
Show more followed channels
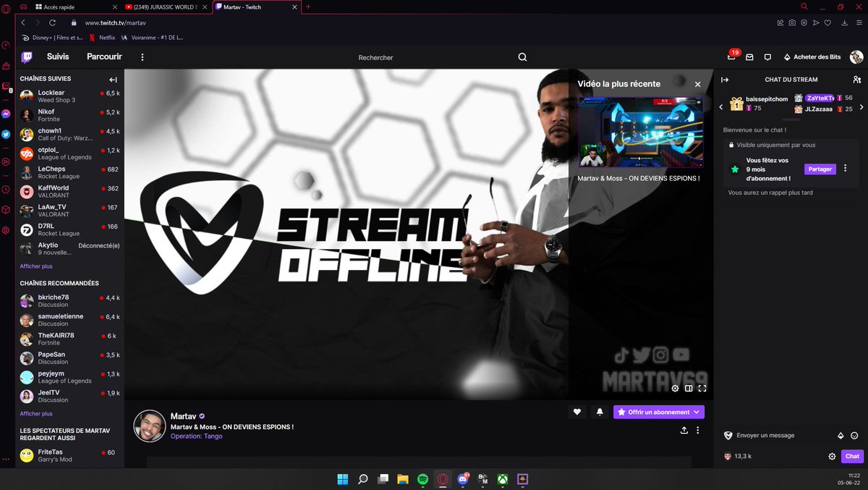(x=36, y=266)
